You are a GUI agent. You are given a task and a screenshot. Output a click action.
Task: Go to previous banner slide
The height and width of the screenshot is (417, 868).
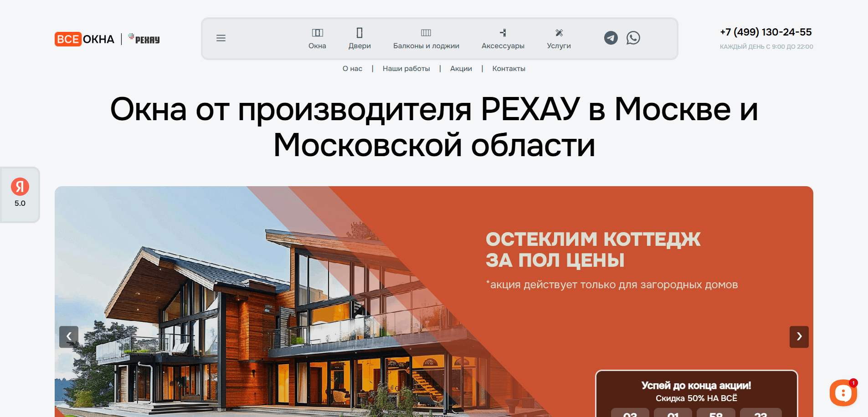pos(69,337)
